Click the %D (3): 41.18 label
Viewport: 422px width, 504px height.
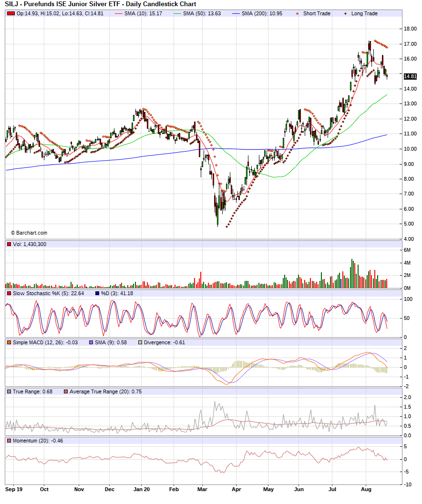(117, 293)
